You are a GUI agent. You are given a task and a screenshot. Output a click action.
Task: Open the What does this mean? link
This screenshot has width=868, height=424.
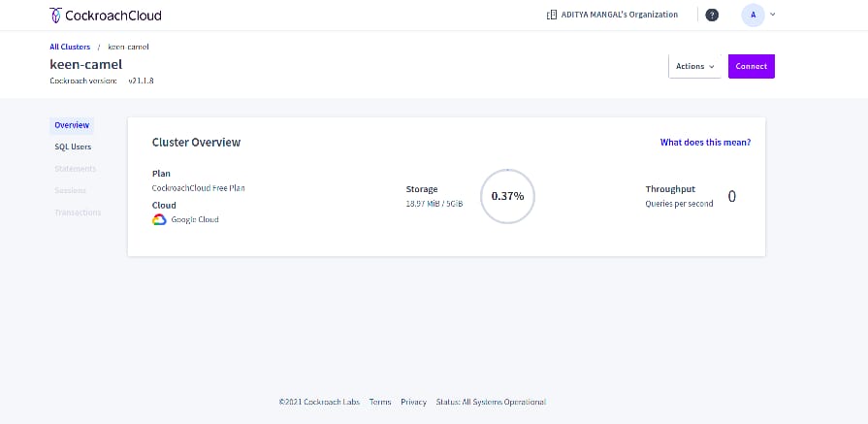705,143
